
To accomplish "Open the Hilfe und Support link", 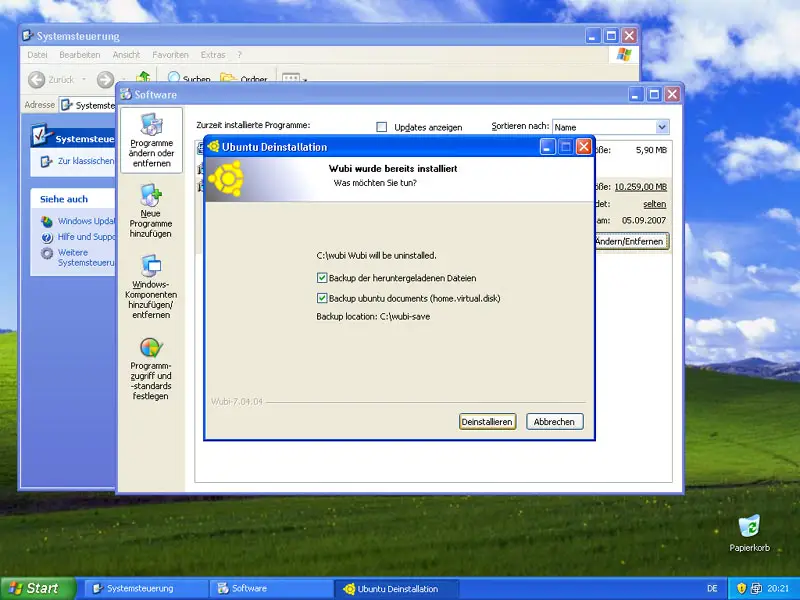I will click(86, 237).
